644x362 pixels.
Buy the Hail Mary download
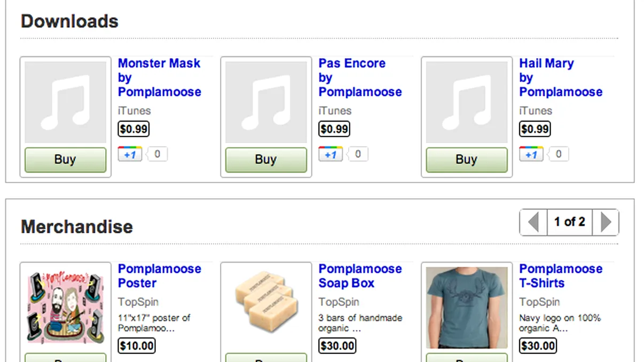pyautogui.click(x=467, y=160)
